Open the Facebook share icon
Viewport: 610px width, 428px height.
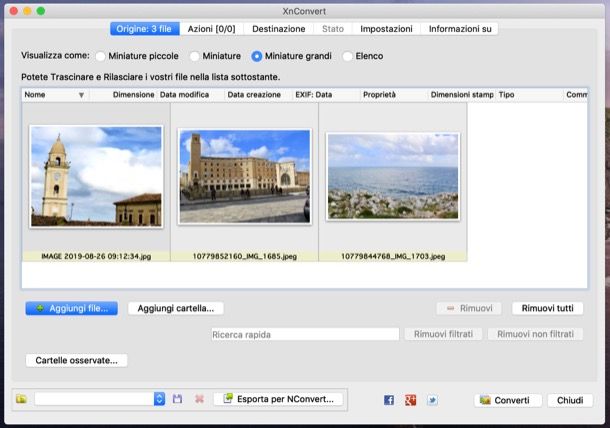tap(389, 400)
